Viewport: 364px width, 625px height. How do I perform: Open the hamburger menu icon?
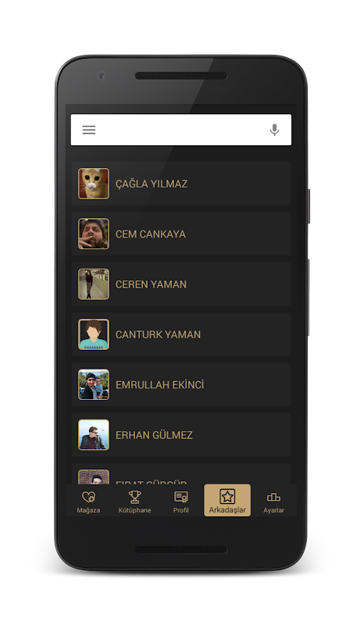[89, 130]
